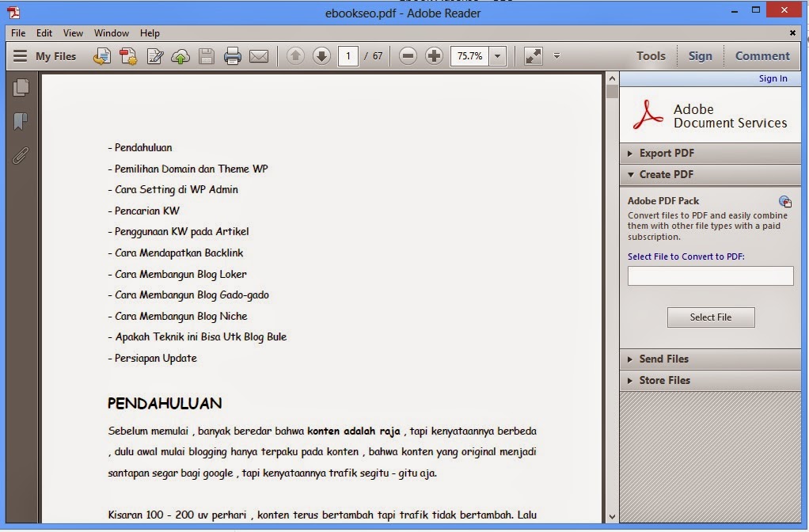
Task: Click 'Cara Membangun Blog Gado-gado' line
Action: click(x=188, y=295)
